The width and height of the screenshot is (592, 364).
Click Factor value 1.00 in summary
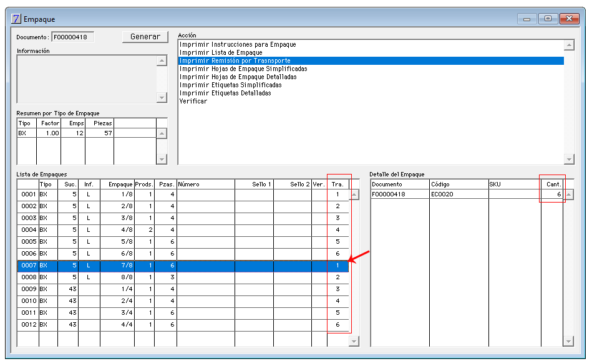coord(49,133)
